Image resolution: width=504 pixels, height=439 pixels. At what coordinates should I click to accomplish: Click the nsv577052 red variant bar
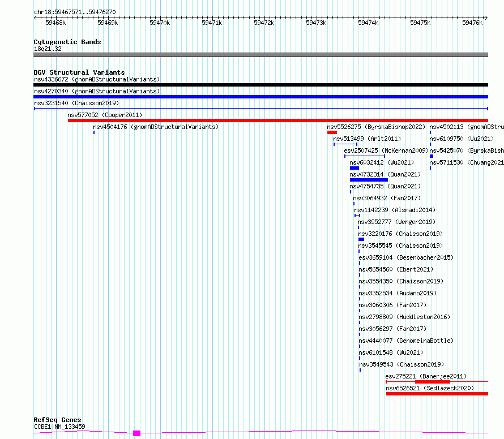pos(278,120)
